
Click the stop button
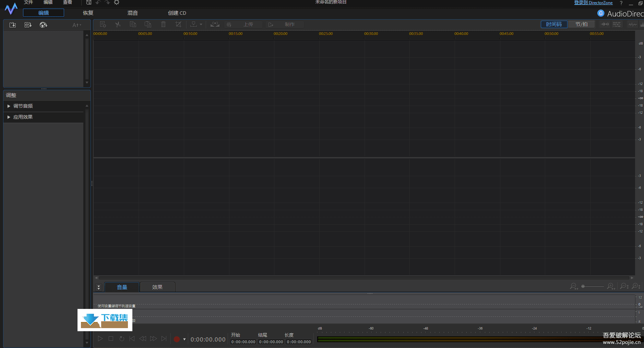coord(111,339)
